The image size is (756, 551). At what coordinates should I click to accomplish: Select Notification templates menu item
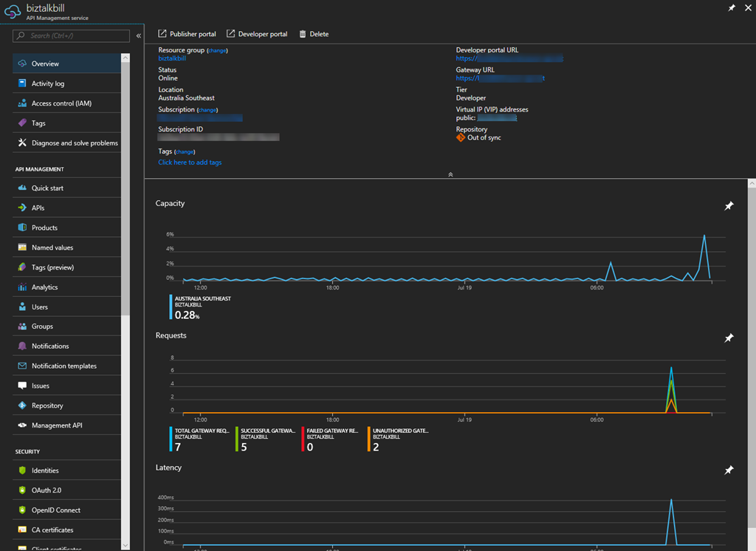66,366
